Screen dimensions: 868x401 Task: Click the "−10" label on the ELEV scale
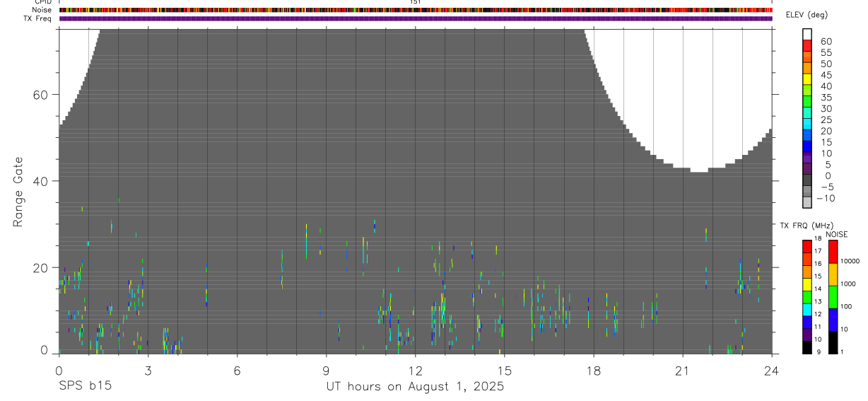[x=825, y=198]
